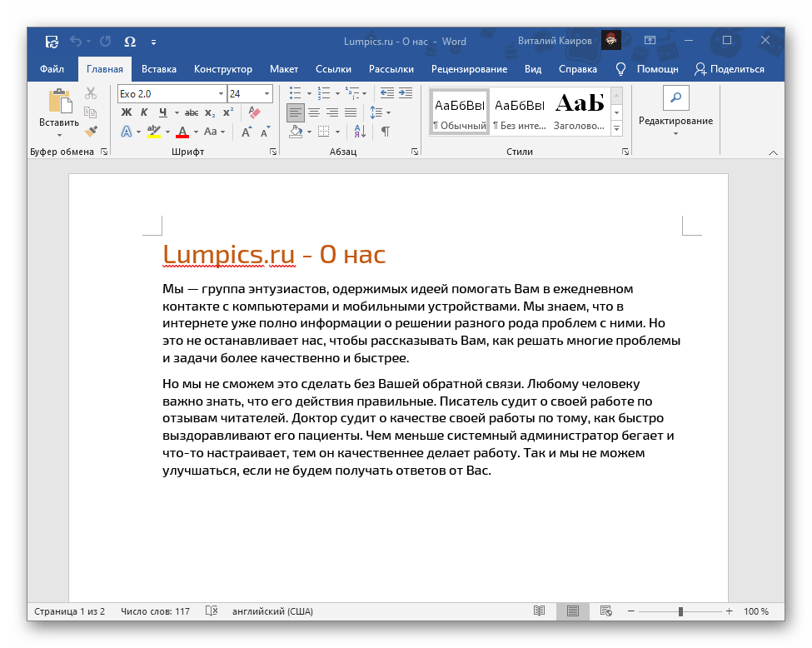Switch to the Вставка tab

pyautogui.click(x=159, y=69)
